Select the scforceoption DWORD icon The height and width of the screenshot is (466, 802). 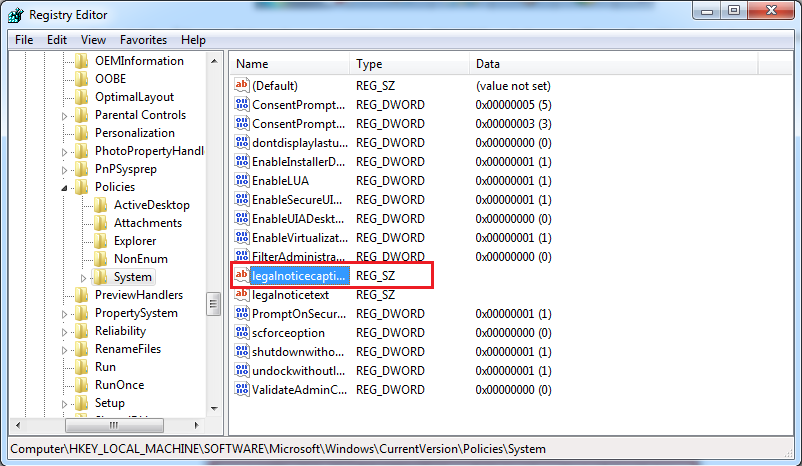click(x=241, y=333)
